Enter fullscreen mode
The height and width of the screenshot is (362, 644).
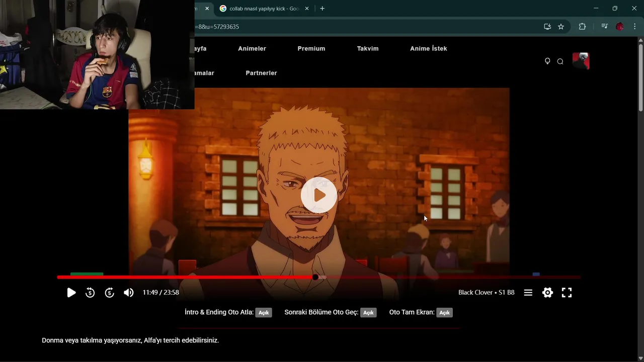click(567, 293)
